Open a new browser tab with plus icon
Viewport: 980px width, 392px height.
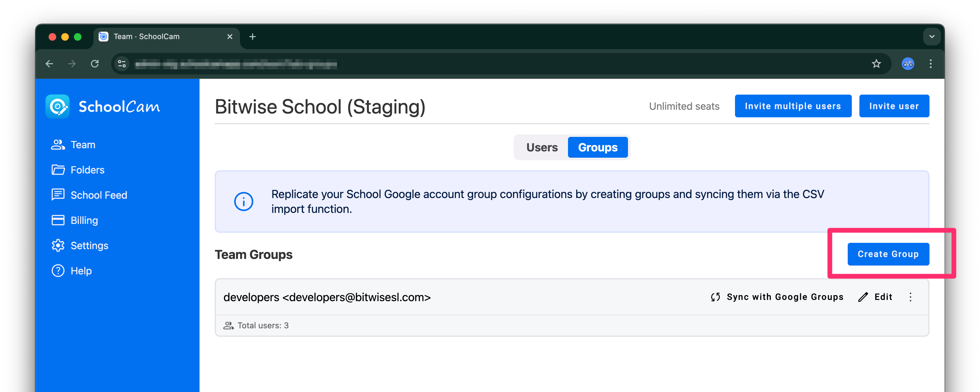(x=252, y=37)
